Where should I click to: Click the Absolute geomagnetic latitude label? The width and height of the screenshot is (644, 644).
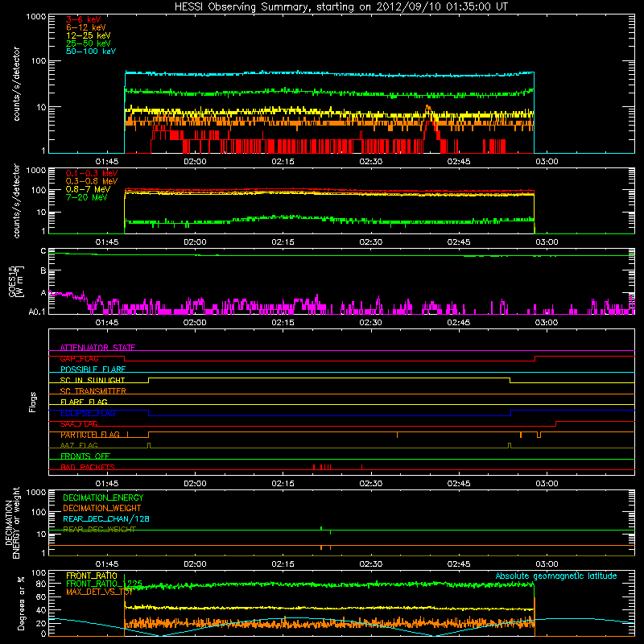[556, 576]
